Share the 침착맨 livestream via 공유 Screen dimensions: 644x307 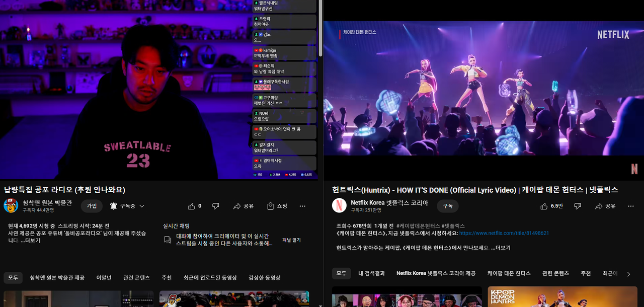pyautogui.click(x=244, y=206)
